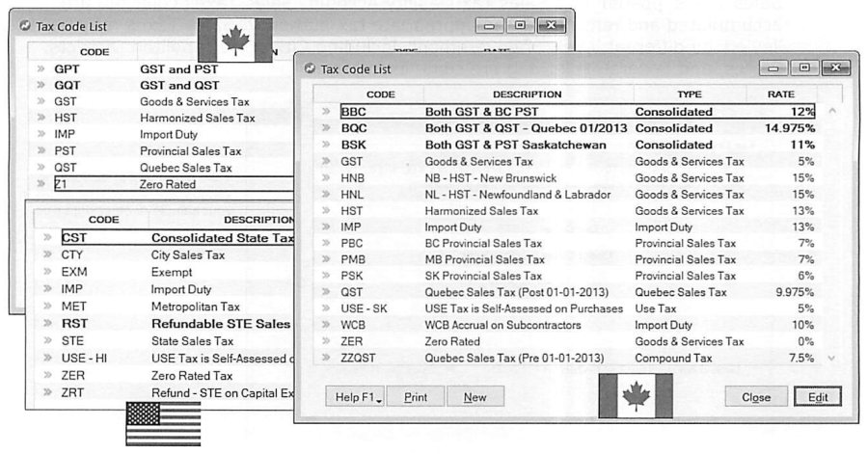Click the scroll down arrow of tax list

[x=831, y=359]
